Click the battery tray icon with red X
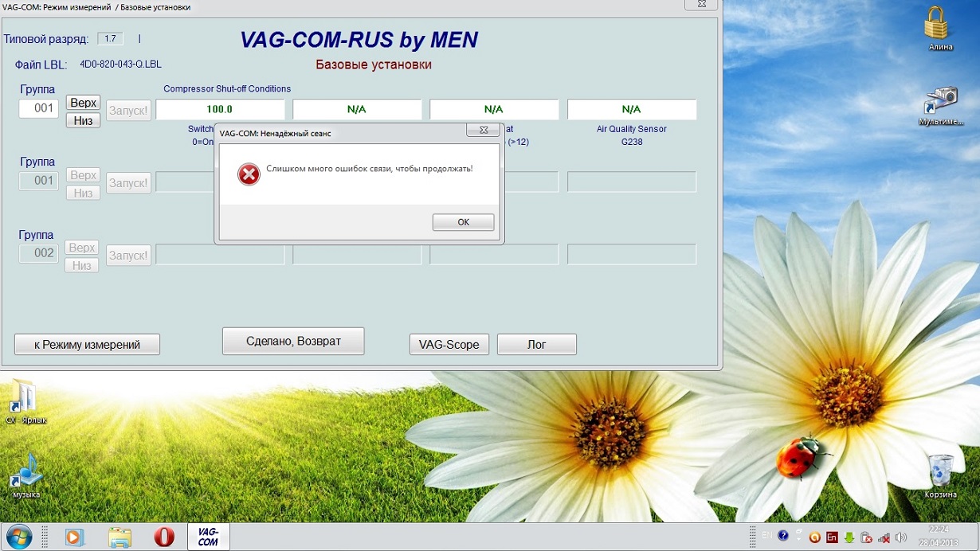Image resolution: width=980 pixels, height=551 pixels. click(x=867, y=537)
